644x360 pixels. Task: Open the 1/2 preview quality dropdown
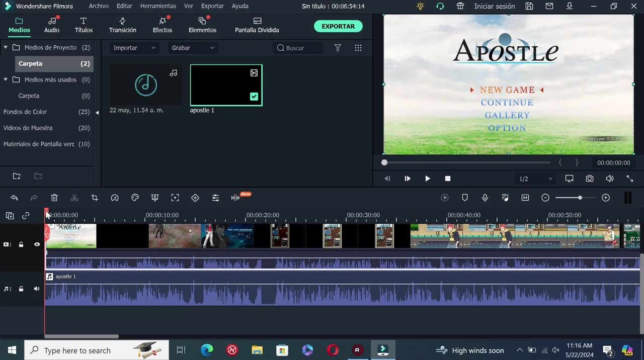coord(535,179)
